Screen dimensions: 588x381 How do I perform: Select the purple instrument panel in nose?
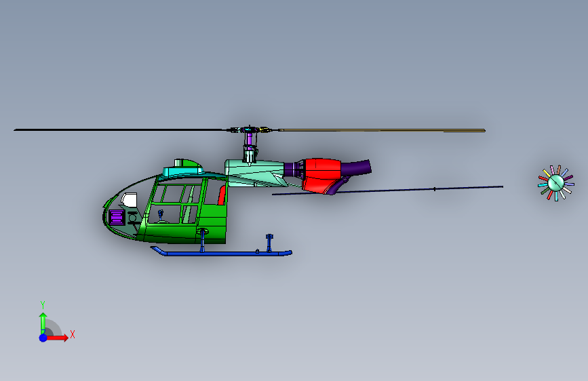tap(116, 217)
